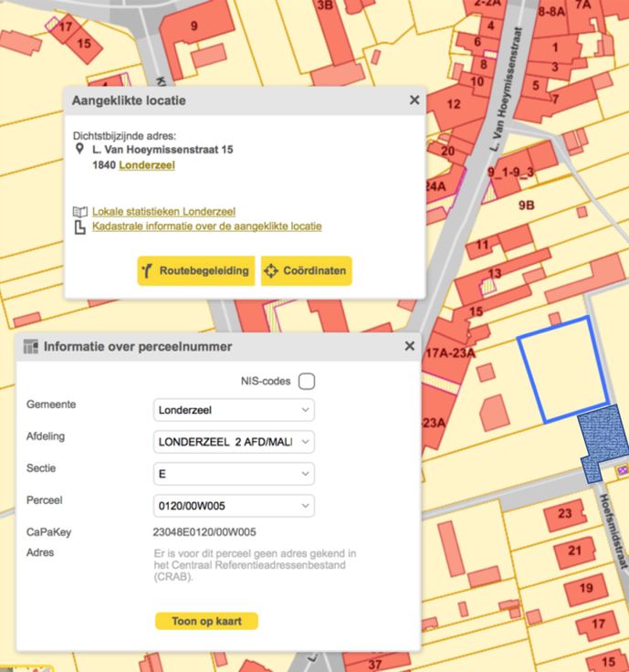Show Coördinaten of clicked location
This screenshot has height=672, width=629.
[x=306, y=271]
